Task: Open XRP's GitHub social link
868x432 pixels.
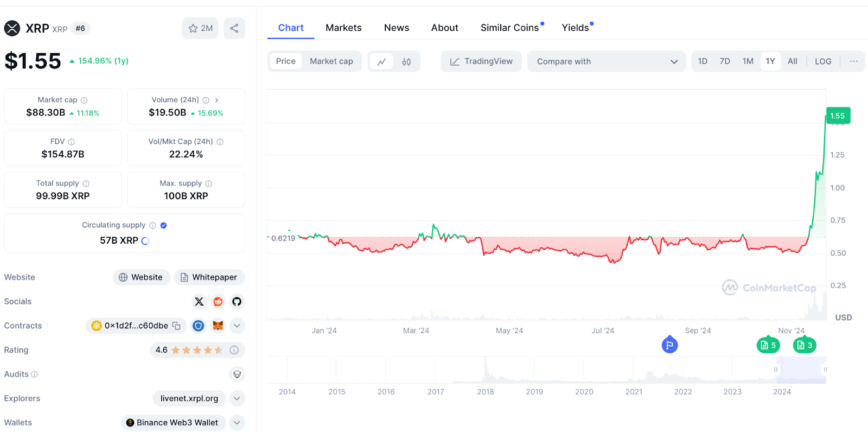Action: (237, 302)
